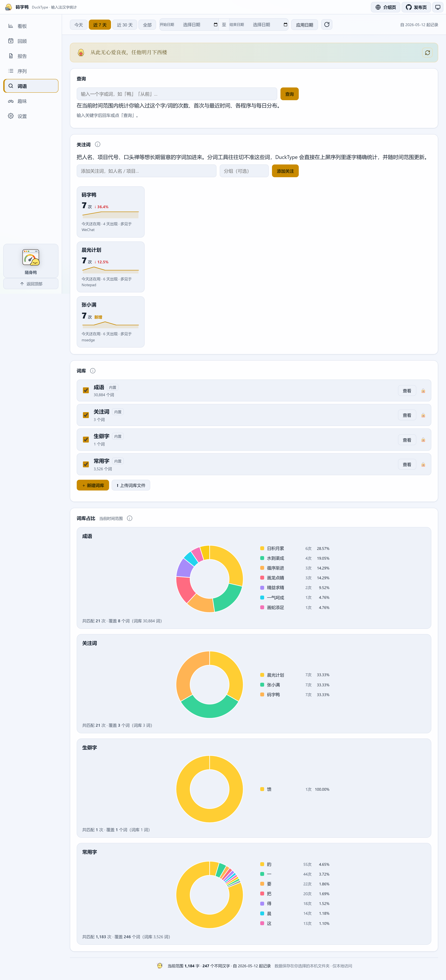Screen dimensions: 446x980
Task: Select the 近 7 天 range
Action: tap(100, 25)
